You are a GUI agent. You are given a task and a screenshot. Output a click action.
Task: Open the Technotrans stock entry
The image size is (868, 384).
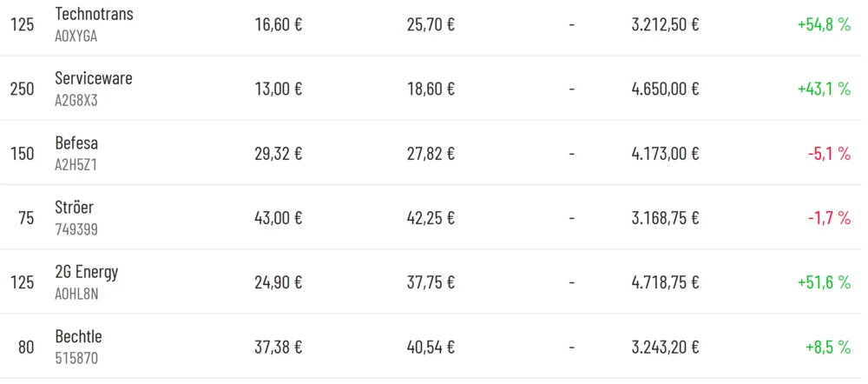(94, 15)
